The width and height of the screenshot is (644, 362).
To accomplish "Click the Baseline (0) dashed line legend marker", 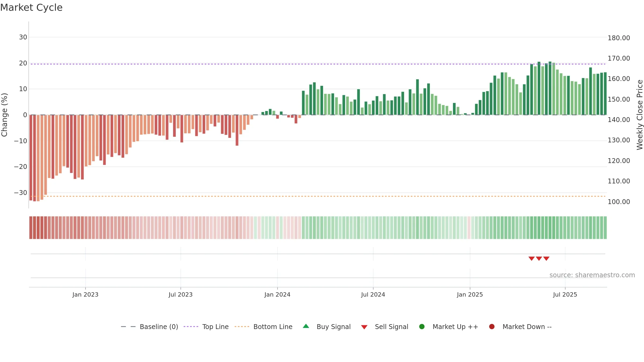I will pos(128,327).
